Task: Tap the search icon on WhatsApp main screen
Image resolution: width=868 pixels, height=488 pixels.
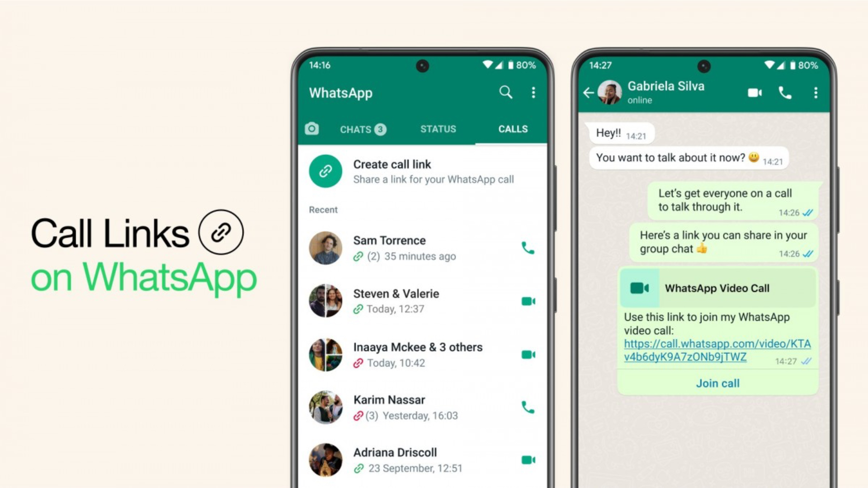Action: [505, 92]
